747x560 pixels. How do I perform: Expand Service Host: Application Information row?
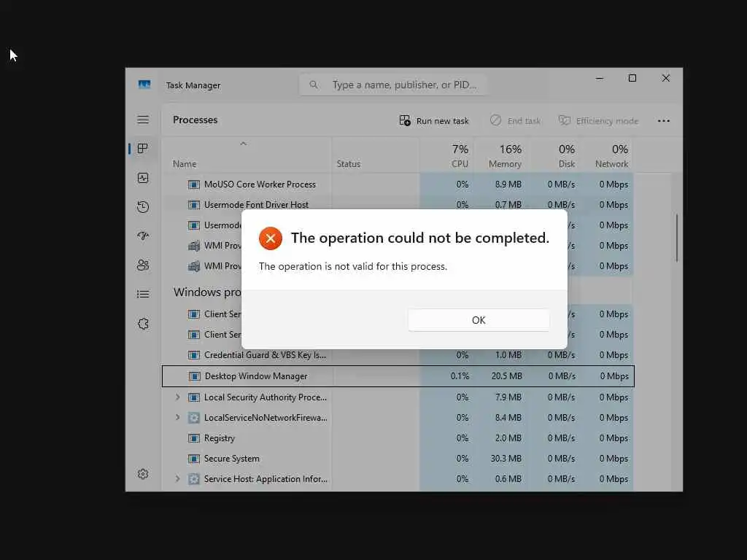pyautogui.click(x=178, y=478)
